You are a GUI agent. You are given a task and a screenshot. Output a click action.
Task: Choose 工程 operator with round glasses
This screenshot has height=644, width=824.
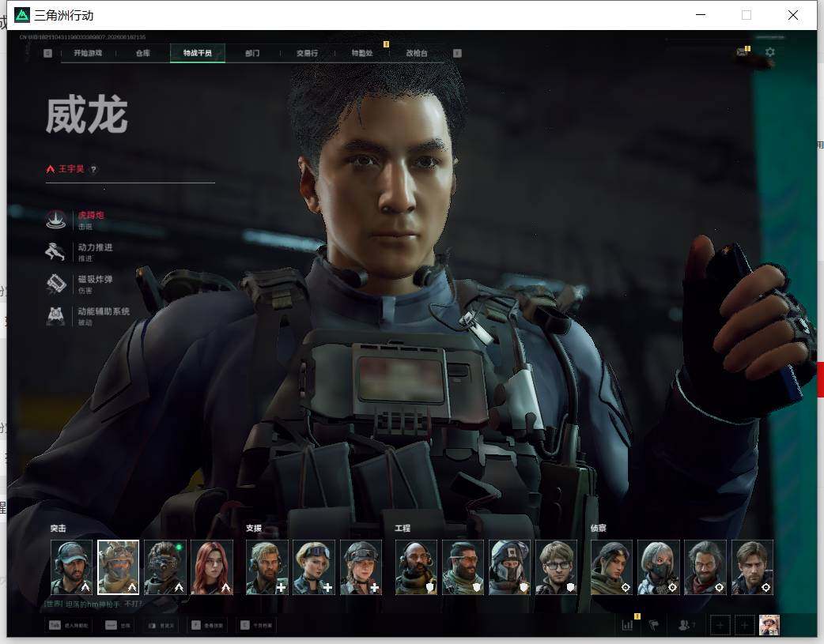click(x=557, y=567)
